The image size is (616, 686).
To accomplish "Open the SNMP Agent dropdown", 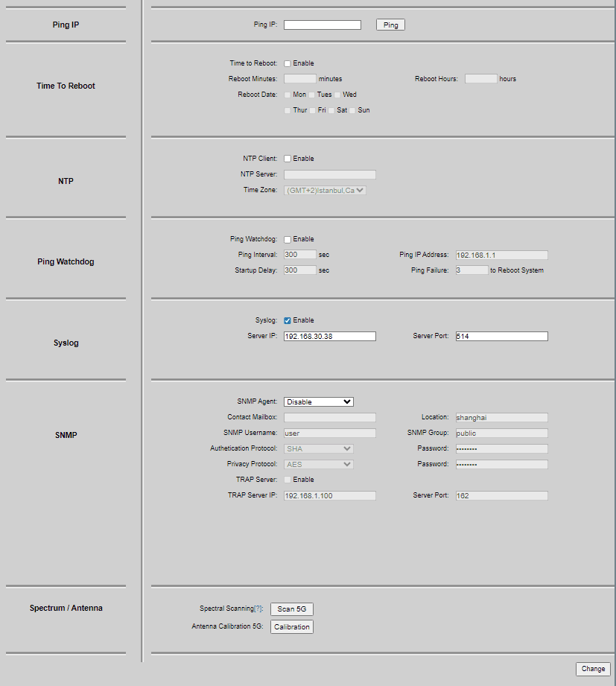I will (x=318, y=401).
